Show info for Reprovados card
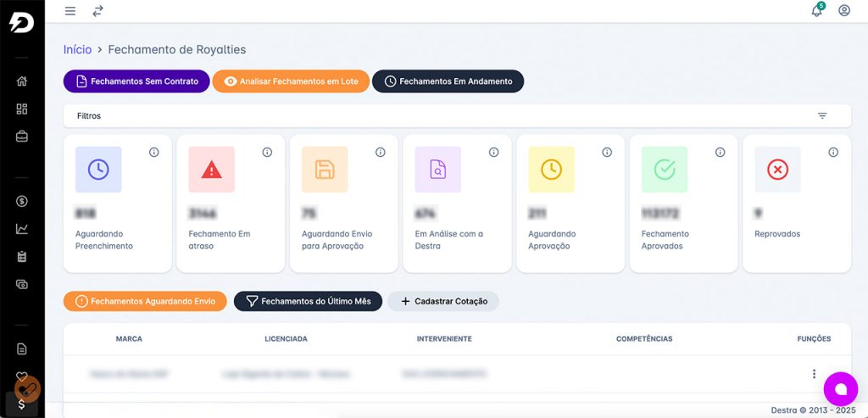Screen dimensions: 868x418 coord(833,153)
